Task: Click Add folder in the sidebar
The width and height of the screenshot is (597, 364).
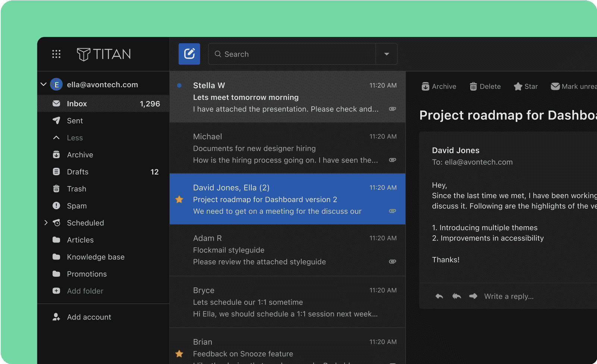Action: pyautogui.click(x=85, y=291)
